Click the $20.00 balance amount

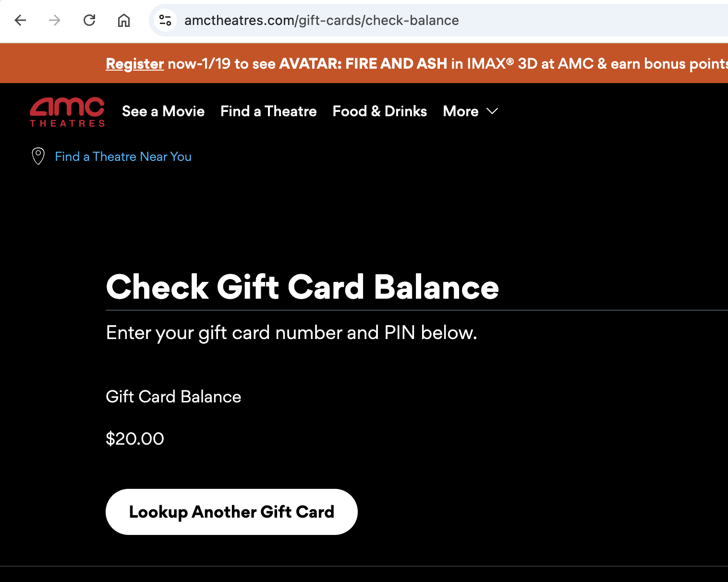pyautogui.click(x=135, y=438)
